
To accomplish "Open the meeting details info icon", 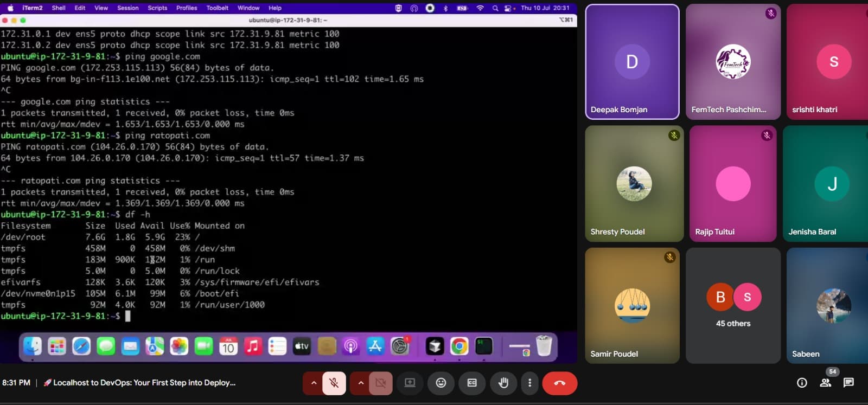I will (x=802, y=383).
